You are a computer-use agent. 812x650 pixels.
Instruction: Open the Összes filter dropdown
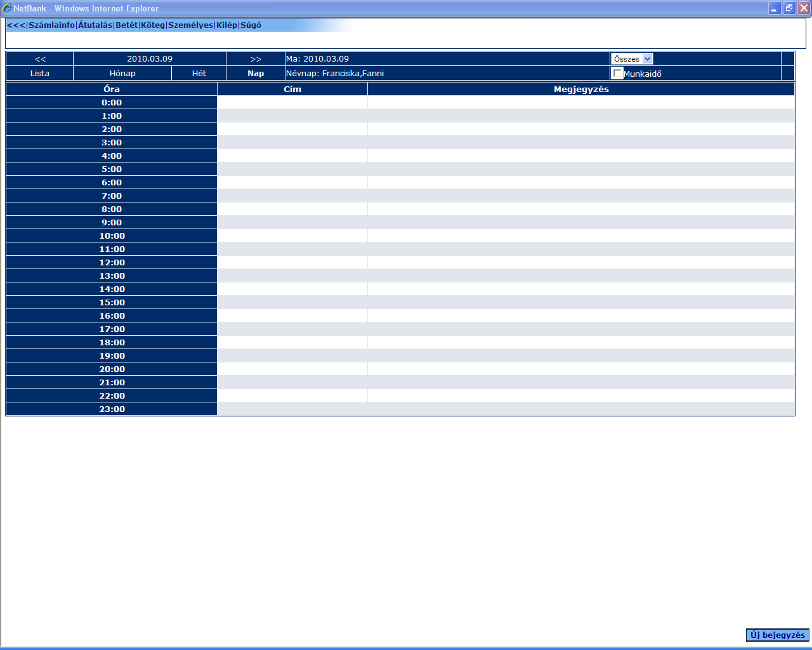coord(632,59)
